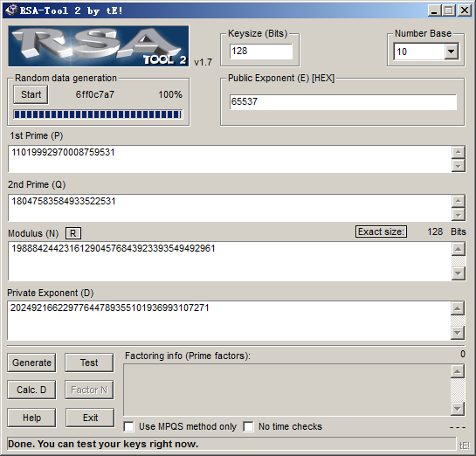Focus the Public Exponent (E) field
This screenshot has width=476, height=456.
[x=343, y=101]
